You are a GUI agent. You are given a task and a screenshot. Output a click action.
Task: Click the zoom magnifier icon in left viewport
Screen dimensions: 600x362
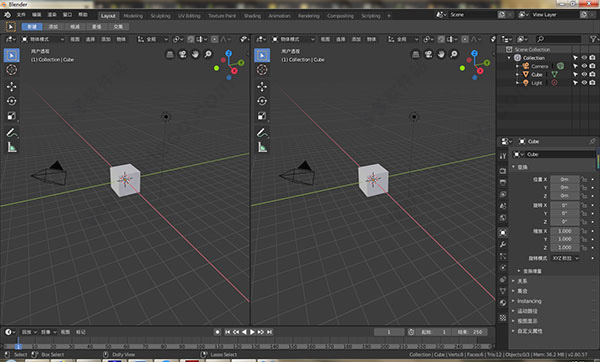(x=208, y=54)
